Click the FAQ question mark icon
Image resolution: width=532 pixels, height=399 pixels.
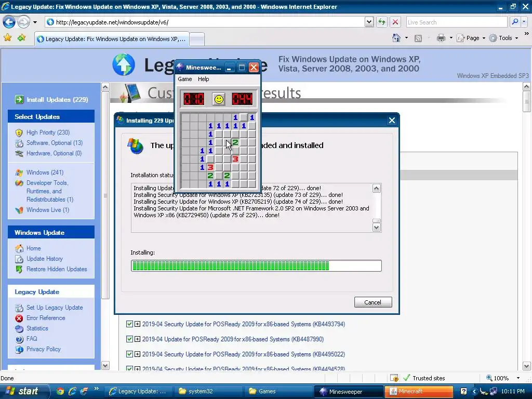tap(19, 339)
